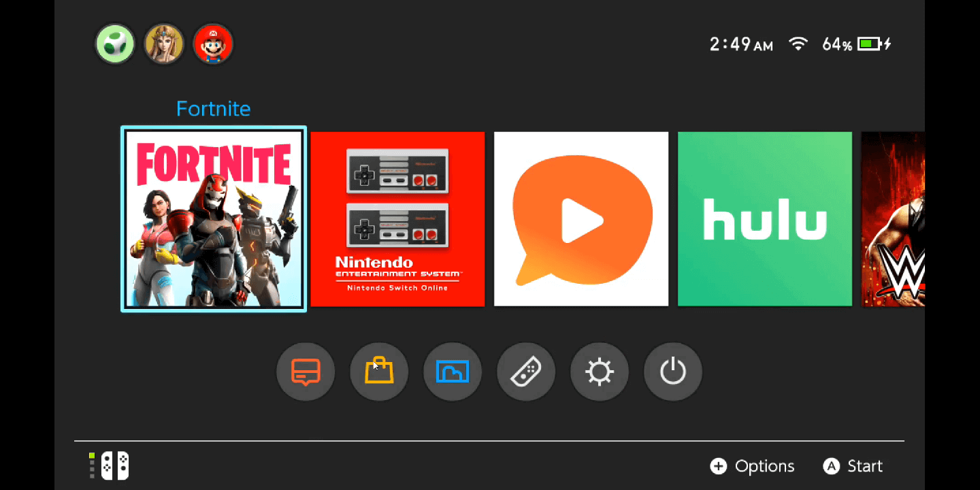Click the A button Start icon
This screenshot has height=490, width=980.
point(831,466)
